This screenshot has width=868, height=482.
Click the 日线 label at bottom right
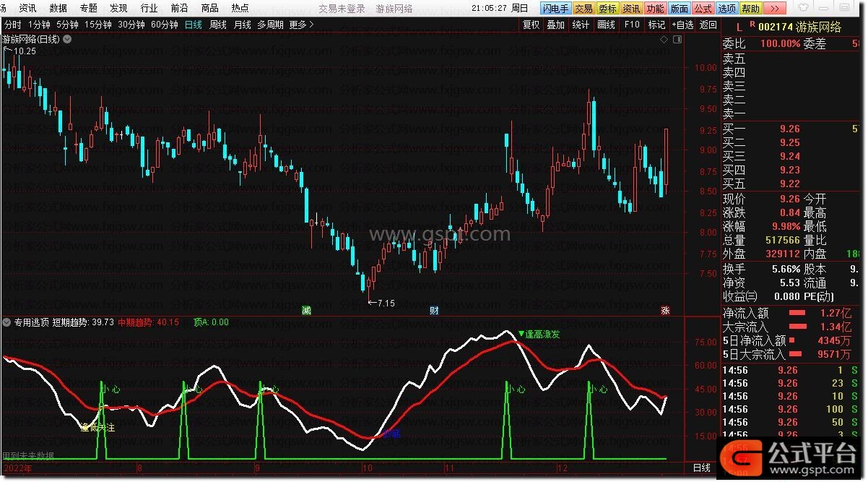tap(701, 468)
